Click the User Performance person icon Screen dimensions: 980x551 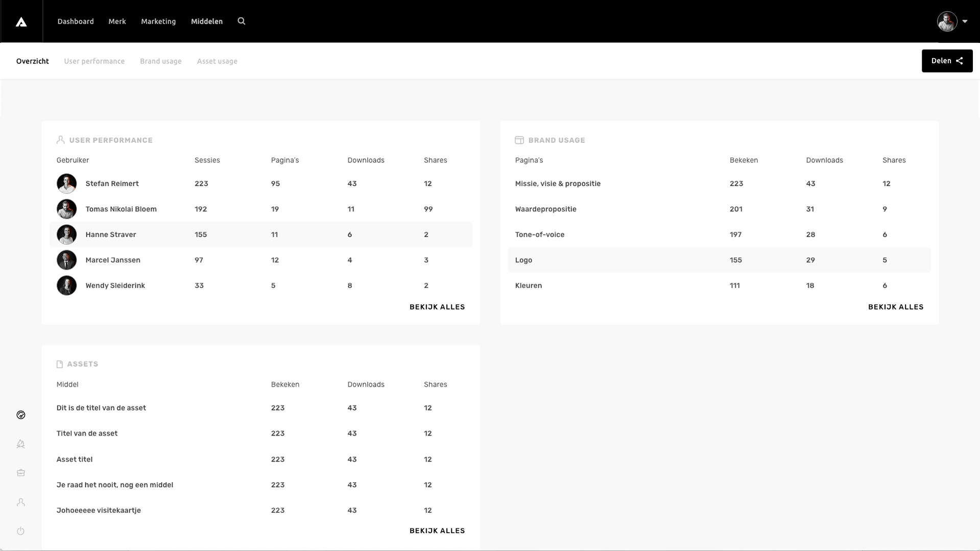(60, 139)
